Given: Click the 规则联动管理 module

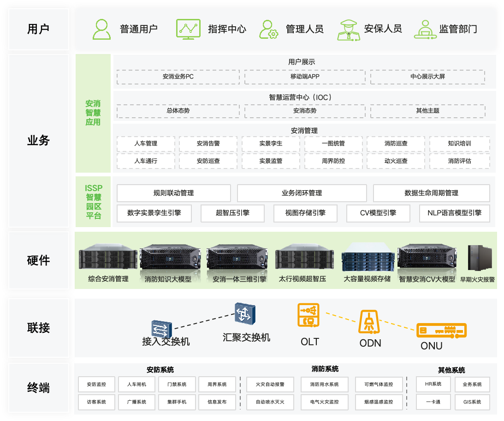Looking at the screenshot, I should tap(174, 193).
